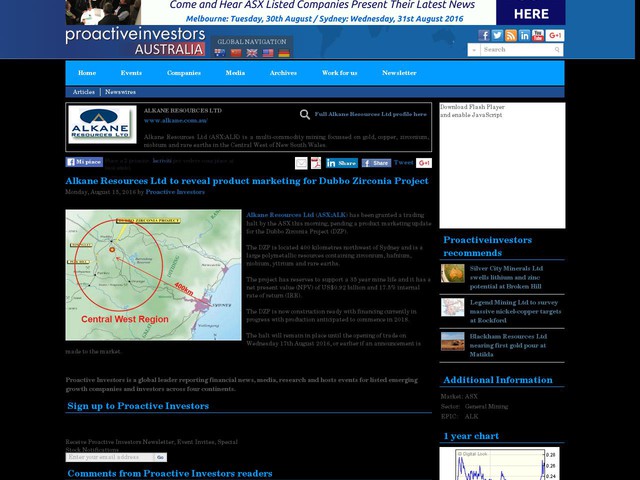Image resolution: width=640 pixels, height=480 pixels.
Task: Open the LinkedIn icon in header
Action: click(524, 36)
